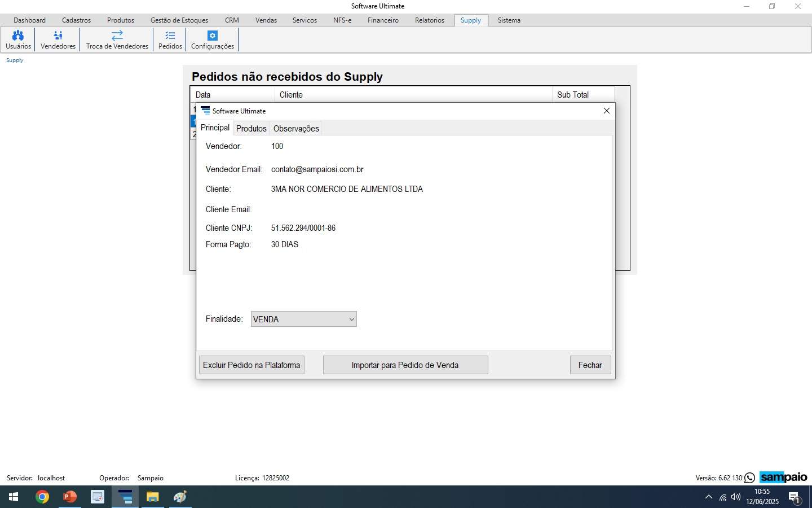The width and height of the screenshot is (812, 508).
Task: Open the Vendedores toolbar icon
Action: pyautogui.click(x=58, y=40)
